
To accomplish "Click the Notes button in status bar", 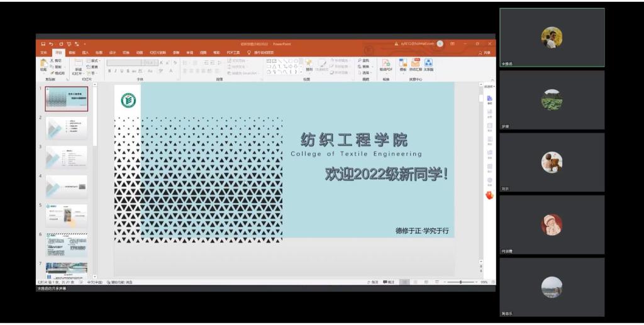I will click(x=374, y=282).
